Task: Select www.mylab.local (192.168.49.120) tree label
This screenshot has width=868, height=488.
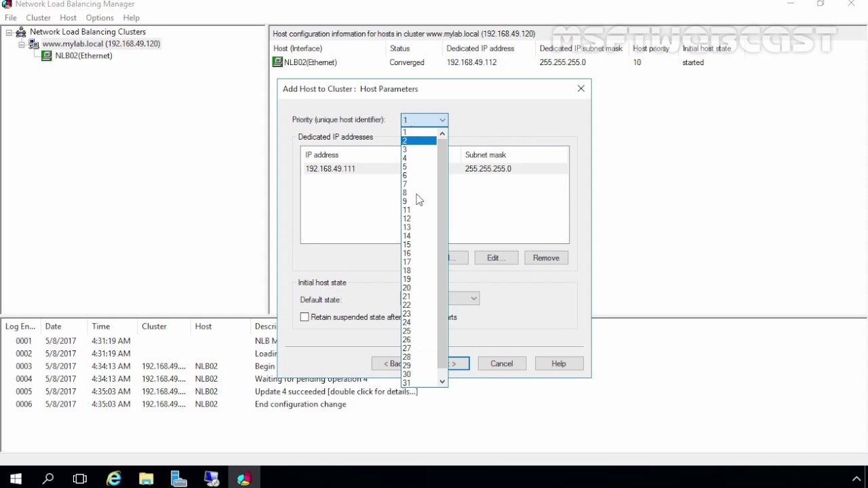Action: (x=101, y=44)
